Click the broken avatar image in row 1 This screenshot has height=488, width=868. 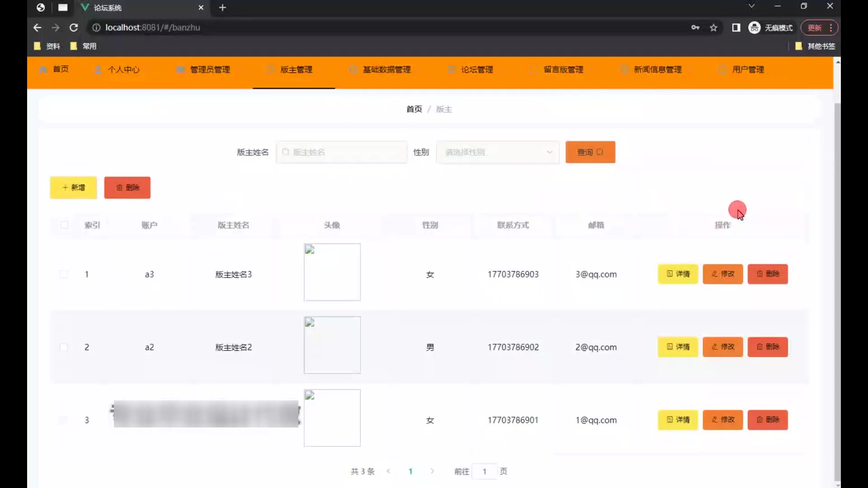pyautogui.click(x=332, y=272)
